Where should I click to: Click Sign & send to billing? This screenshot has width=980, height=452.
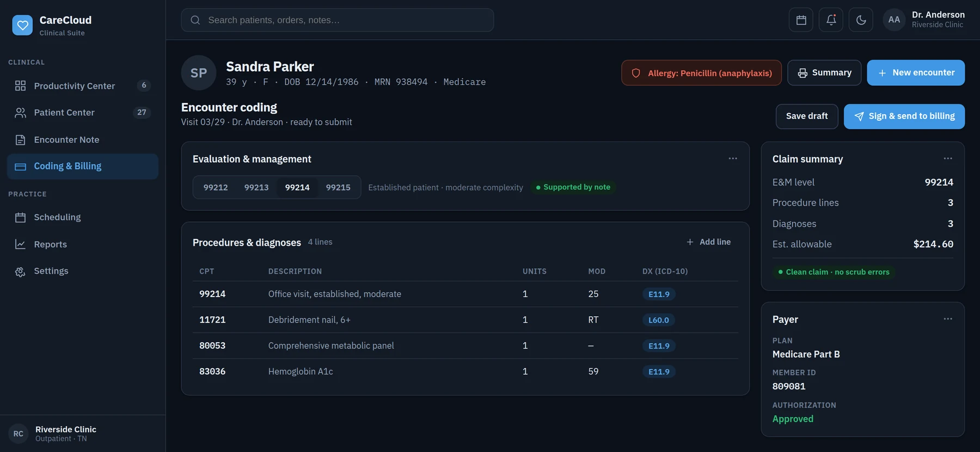[x=904, y=116]
